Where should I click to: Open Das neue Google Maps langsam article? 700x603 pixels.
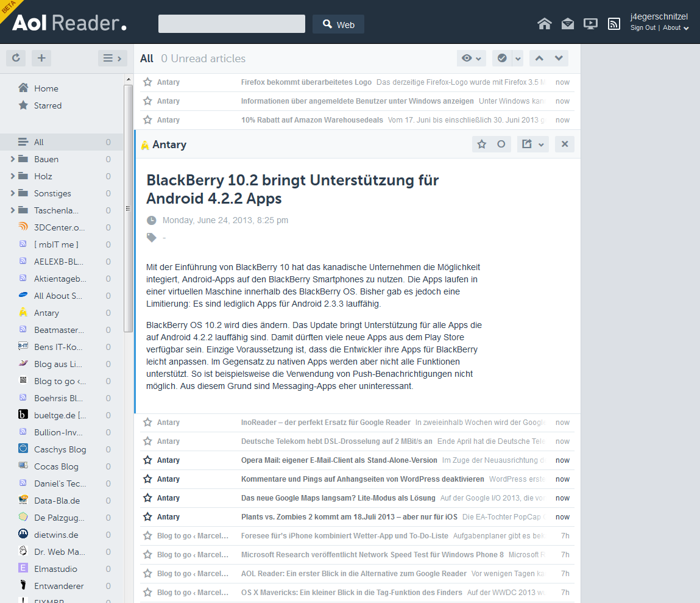point(338,498)
